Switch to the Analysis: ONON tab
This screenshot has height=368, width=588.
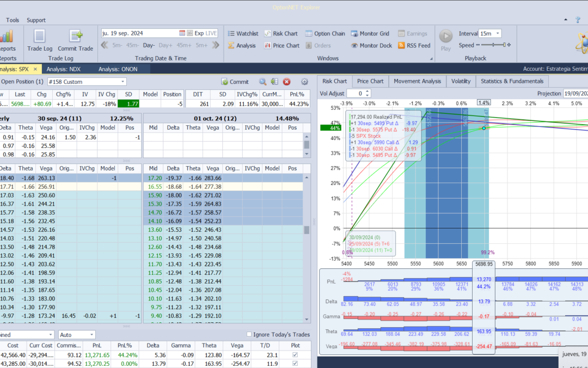[118, 69]
